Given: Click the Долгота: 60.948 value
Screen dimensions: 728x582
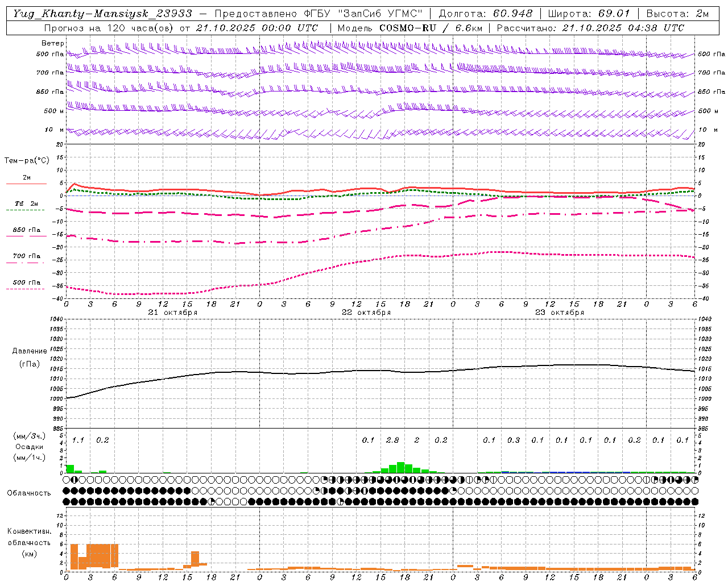Looking at the screenshot, I should tap(486, 14).
